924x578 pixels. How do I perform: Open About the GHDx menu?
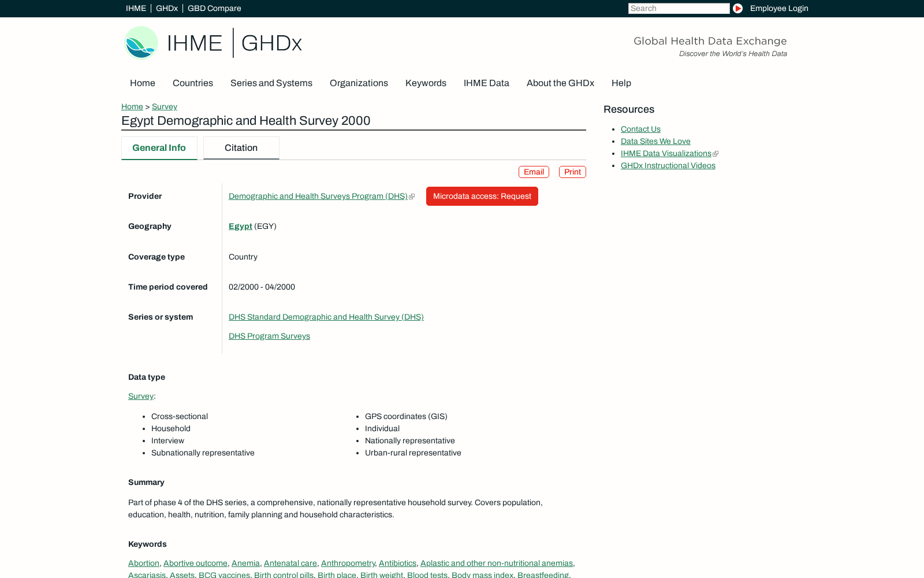pyautogui.click(x=560, y=83)
